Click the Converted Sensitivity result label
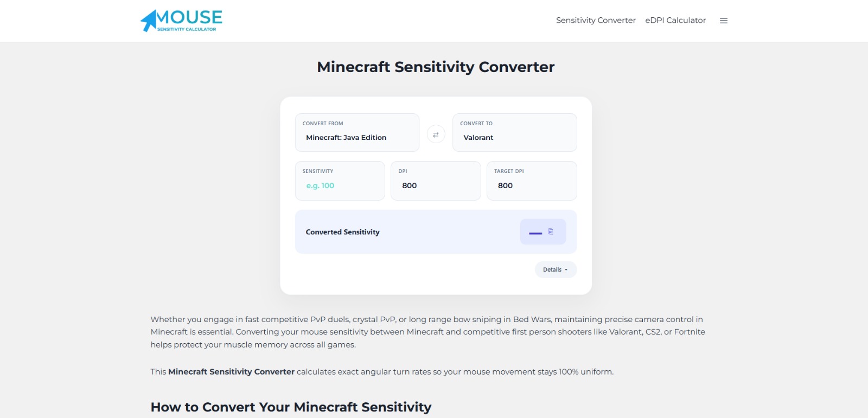 coord(342,232)
